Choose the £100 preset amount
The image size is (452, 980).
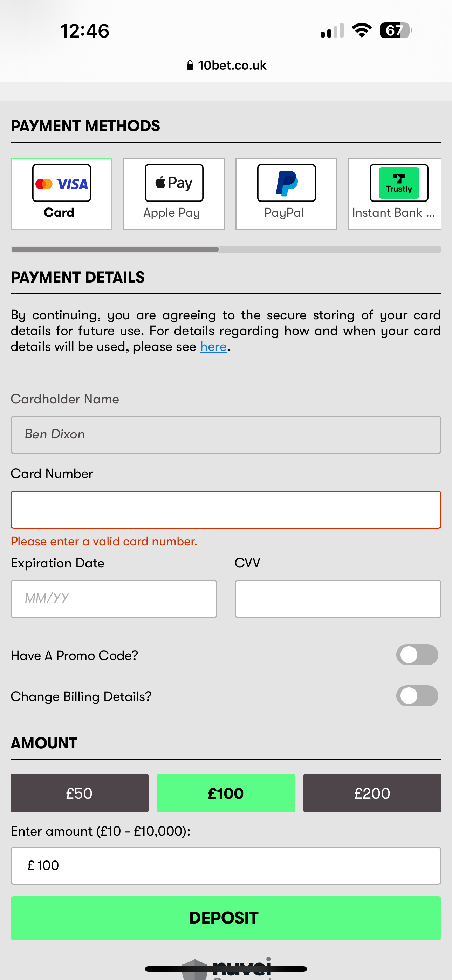point(226,793)
